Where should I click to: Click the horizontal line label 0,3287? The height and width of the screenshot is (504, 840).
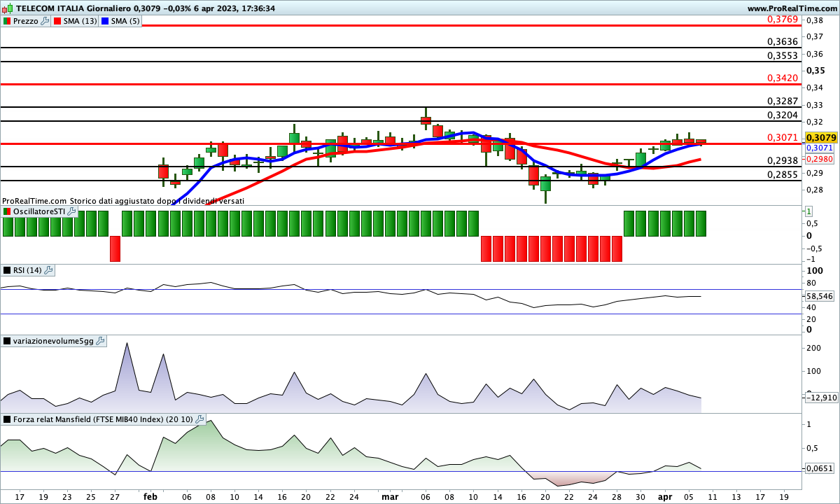point(783,101)
